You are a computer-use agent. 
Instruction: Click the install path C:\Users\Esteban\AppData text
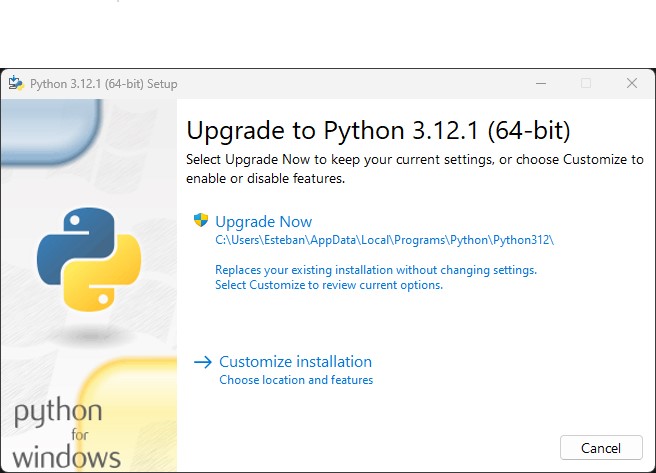tap(384, 240)
